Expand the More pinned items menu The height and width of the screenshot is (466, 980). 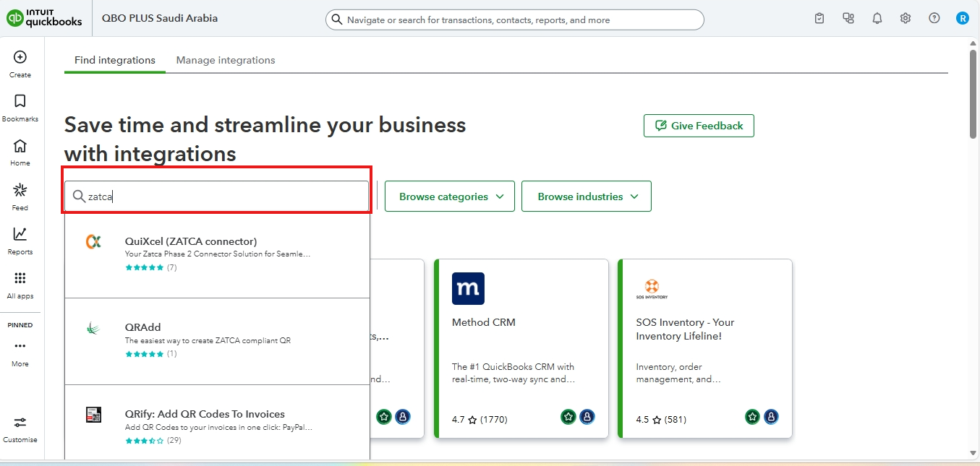20,348
